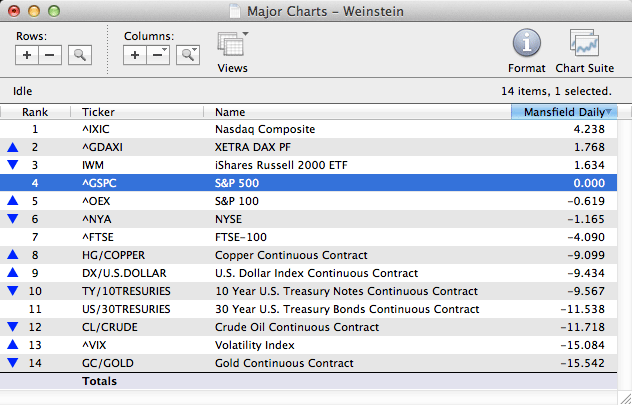Click the add row plus button
The width and height of the screenshot is (632, 405).
pos(27,55)
